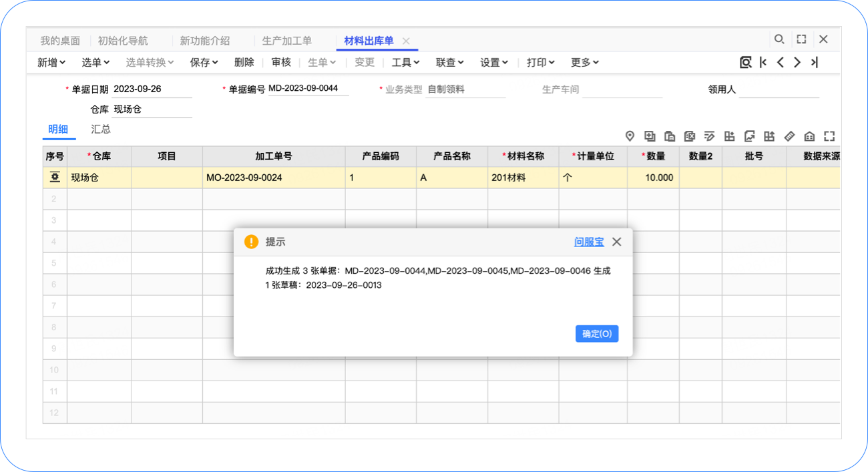
Task: Click the location pin icon above grid
Action: click(x=630, y=136)
